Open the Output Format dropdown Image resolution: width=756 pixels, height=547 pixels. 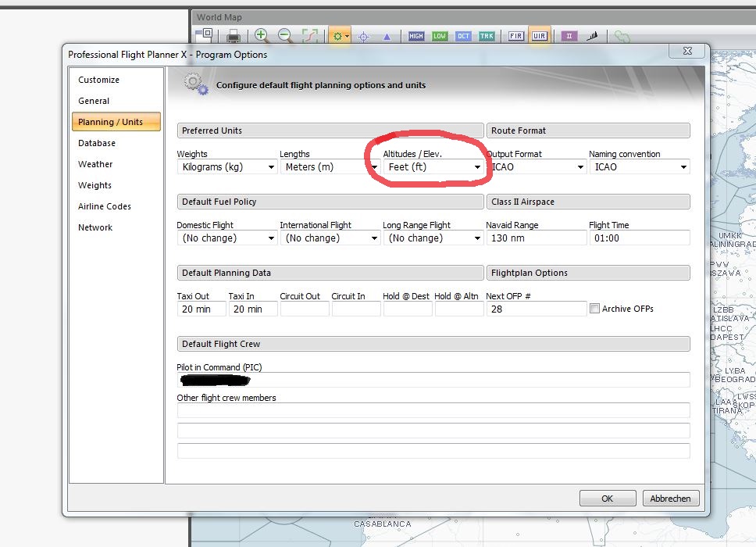click(536, 167)
